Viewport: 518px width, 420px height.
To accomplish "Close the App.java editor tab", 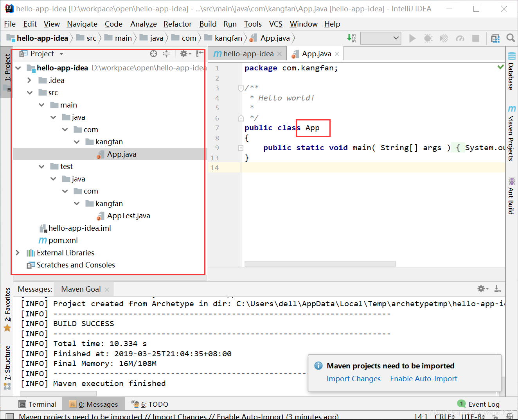I will (337, 54).
